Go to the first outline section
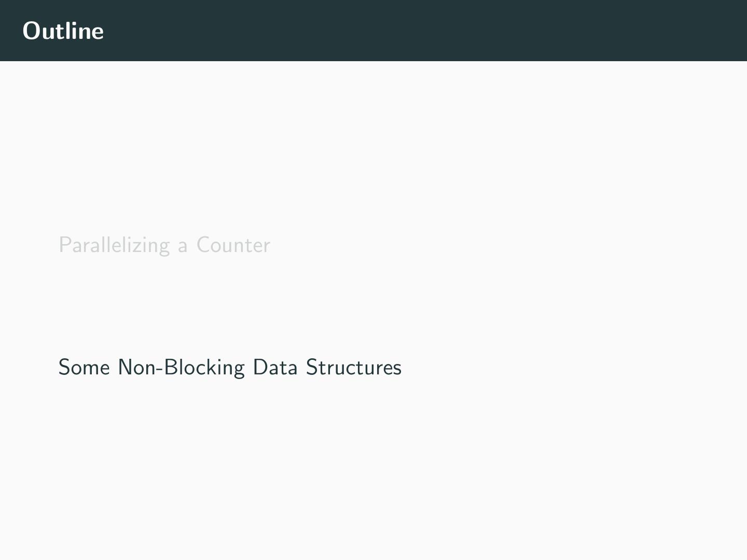 pyautogui.click(x=164, y=245)
